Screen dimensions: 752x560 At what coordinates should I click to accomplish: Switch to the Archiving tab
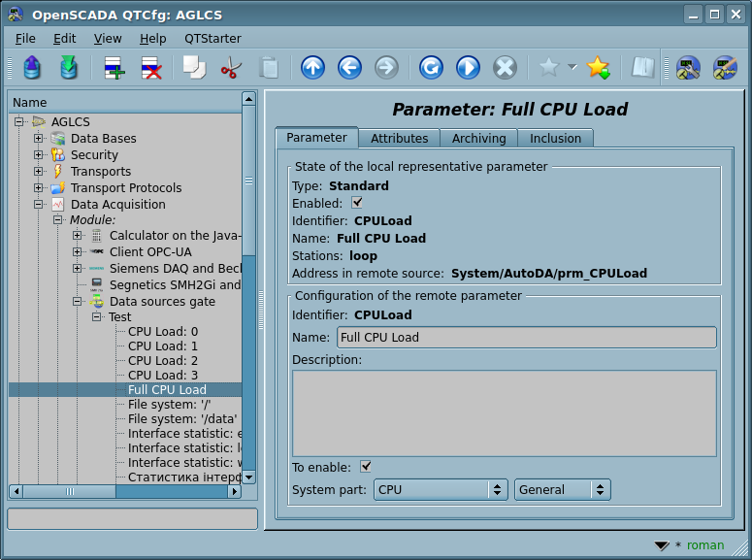click(x=478, y=138)
